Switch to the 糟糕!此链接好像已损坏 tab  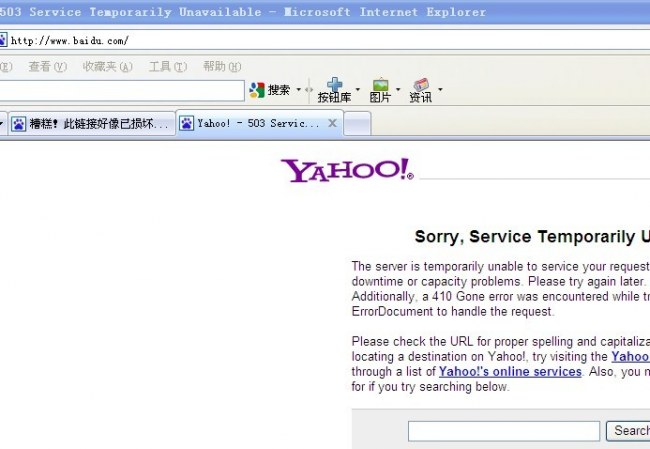tap(92, 124)
